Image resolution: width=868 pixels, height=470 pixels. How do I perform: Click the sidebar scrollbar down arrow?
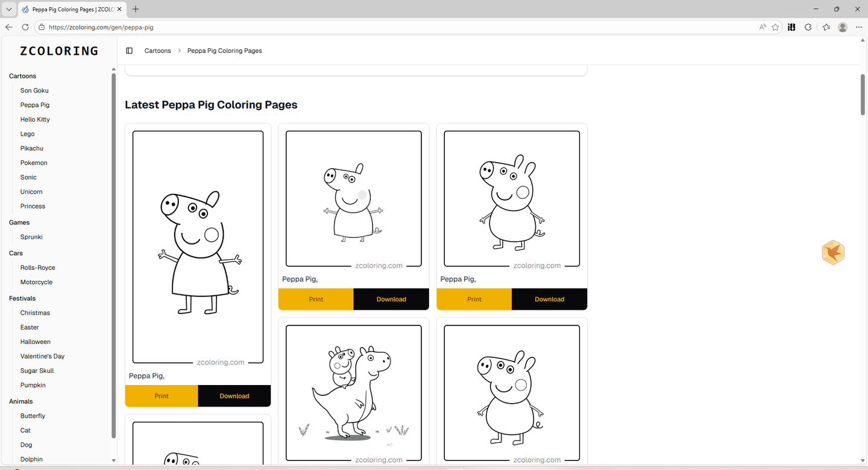point(113,461)
